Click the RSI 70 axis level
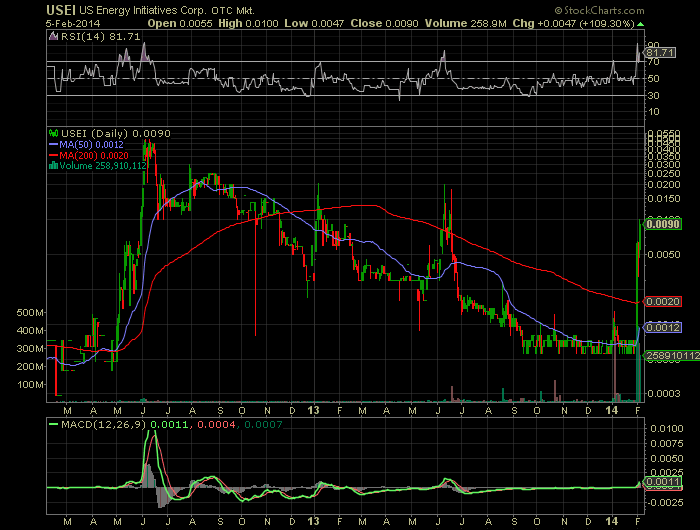Image resolution: width=700 pixels, height=530 pixels. point(653,62)
